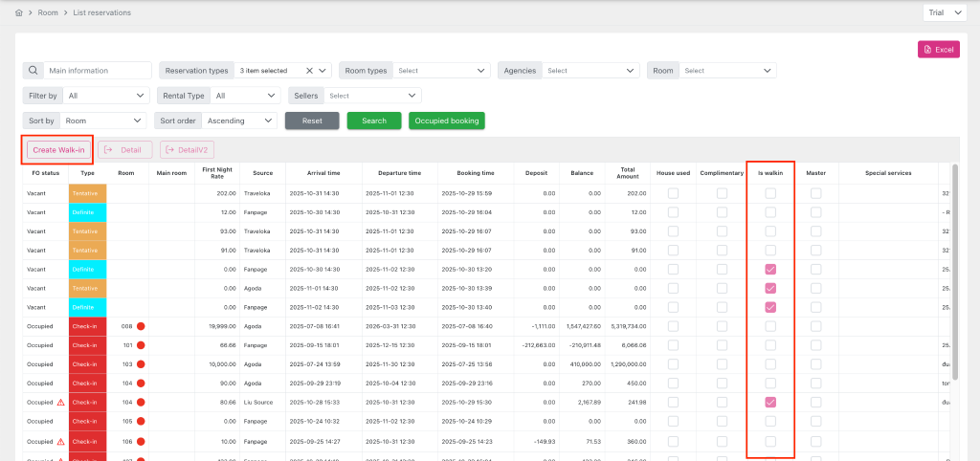Click into the Main information search field
980x461 pixels.
[99, 70]
